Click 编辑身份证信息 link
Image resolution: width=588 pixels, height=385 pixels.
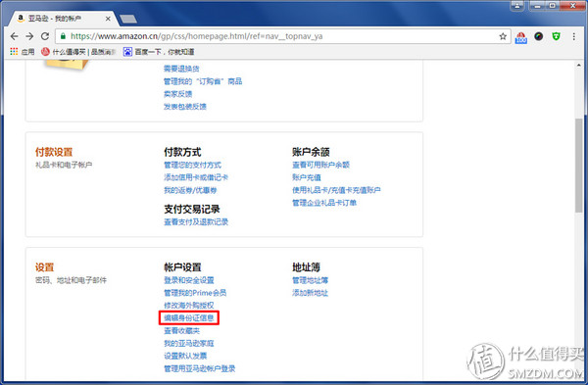coord(189,318)
